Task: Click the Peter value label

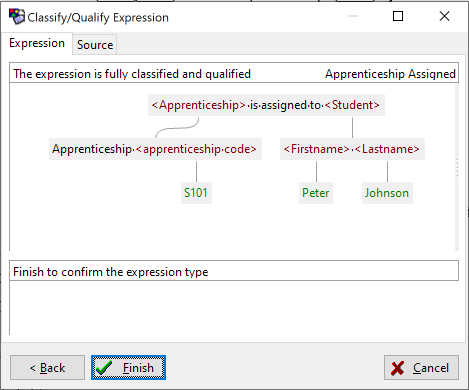Action: [x=316, y=193]
